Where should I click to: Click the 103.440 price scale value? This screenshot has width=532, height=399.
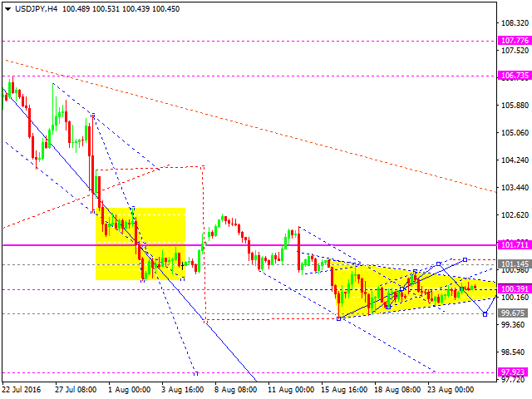515,187
